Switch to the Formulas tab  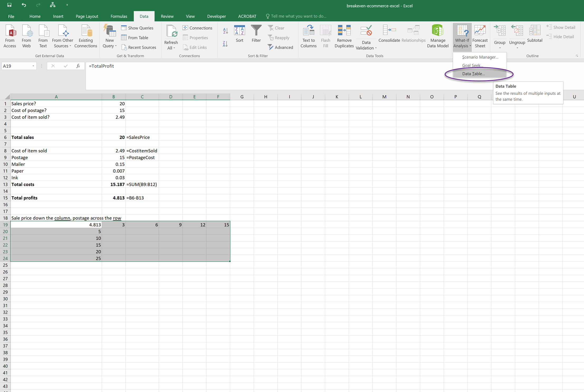coord(119,16)
